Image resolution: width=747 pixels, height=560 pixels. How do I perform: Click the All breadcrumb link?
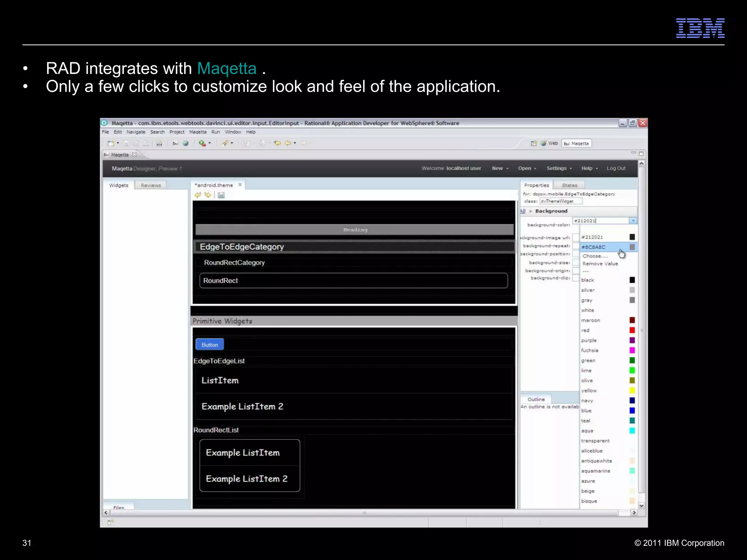point(523,211)
